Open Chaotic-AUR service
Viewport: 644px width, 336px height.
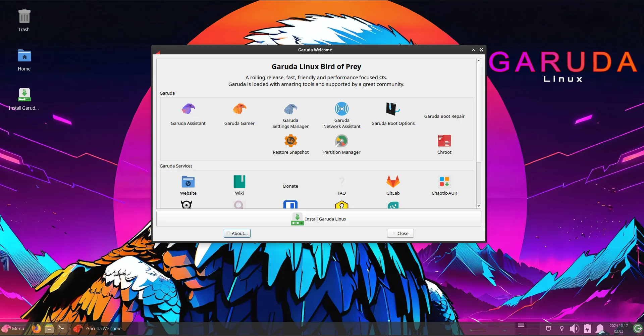pyautogui.click(x=444, y=185)
